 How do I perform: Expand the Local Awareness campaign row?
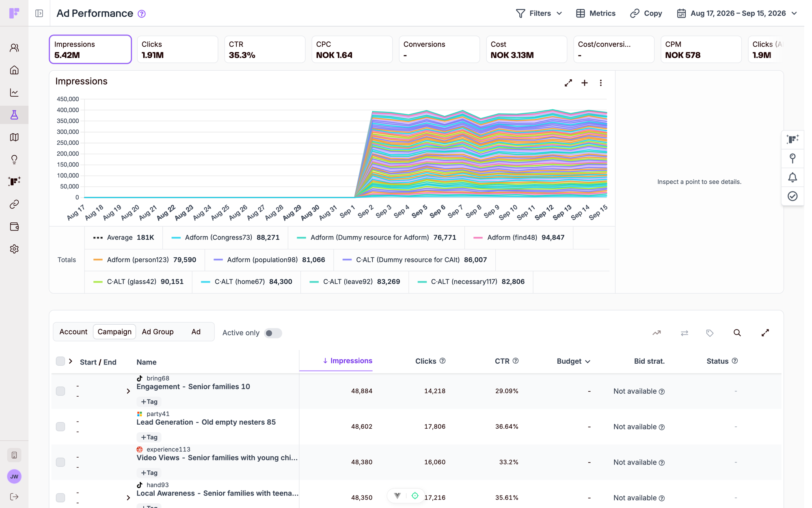click(x=128, y=497)
